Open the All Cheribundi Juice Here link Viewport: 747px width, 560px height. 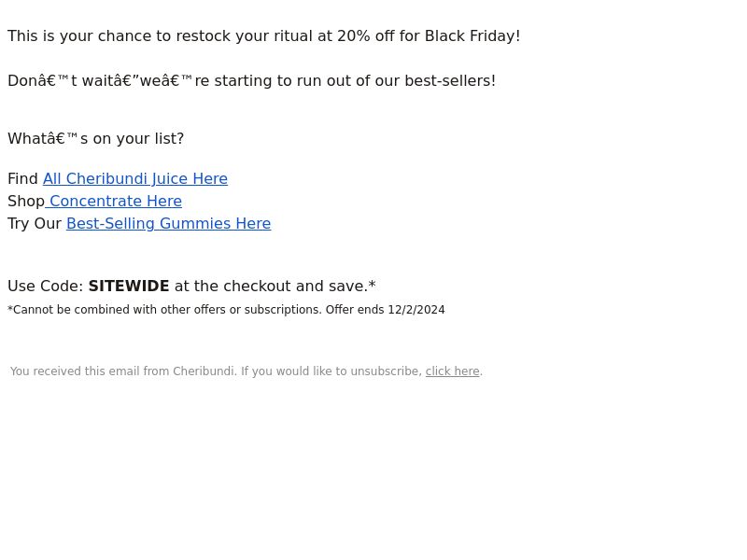(x=135, y=178)
